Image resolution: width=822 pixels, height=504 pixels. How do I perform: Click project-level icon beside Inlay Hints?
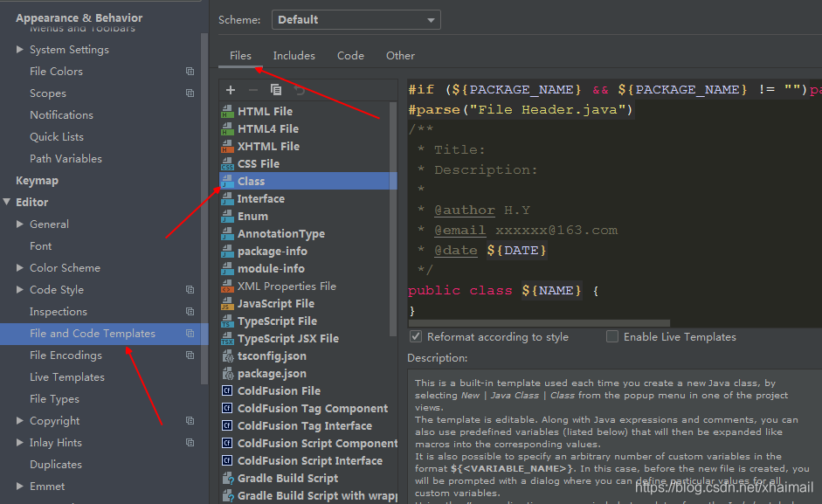point(190,443)
